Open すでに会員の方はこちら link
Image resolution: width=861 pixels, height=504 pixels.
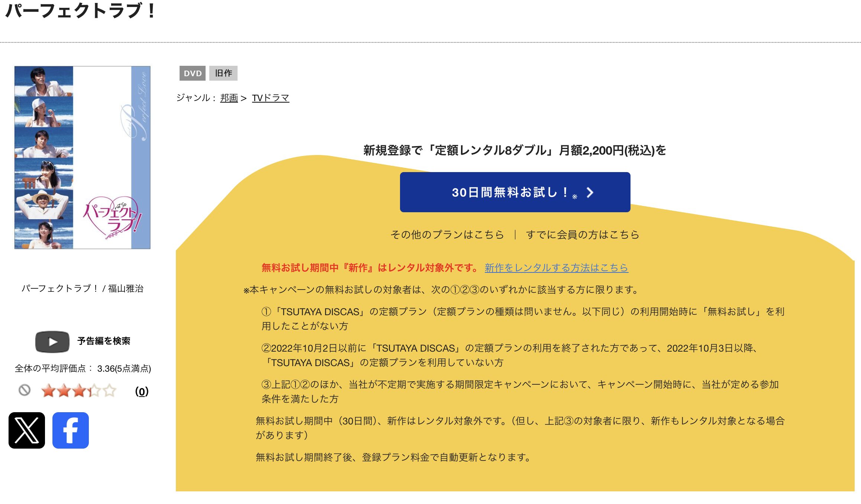coord(583,235)
